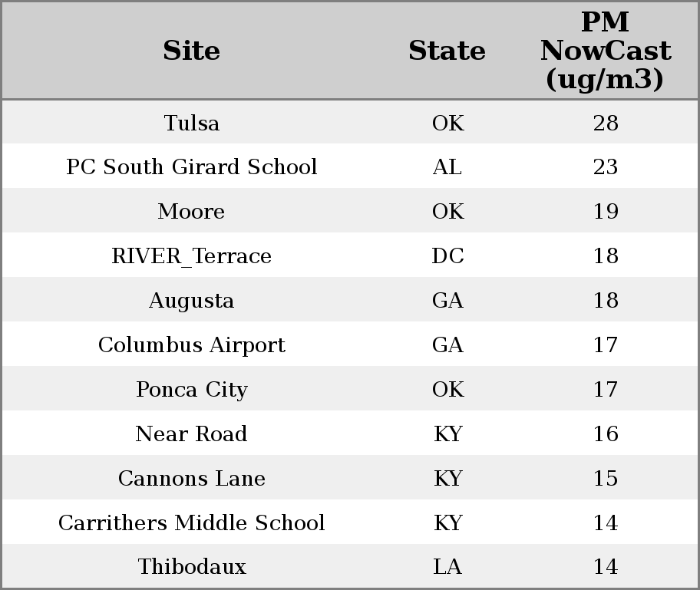Image resolution: width=700 pixels, height=590 pixels.
Task: Select the PM value 23 cell
Action: (606, 166)
